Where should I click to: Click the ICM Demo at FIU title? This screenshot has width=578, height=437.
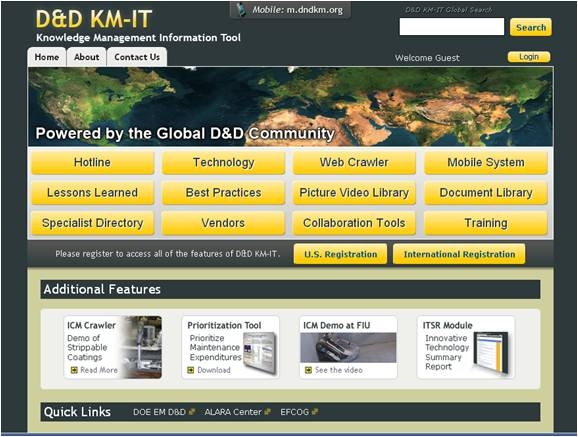pos(337,325)
